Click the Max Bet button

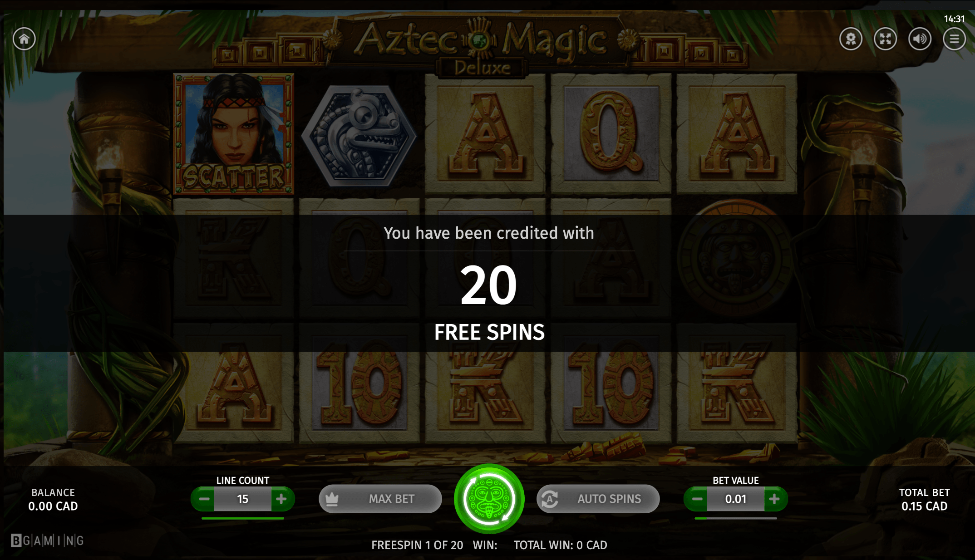[380, 499]
